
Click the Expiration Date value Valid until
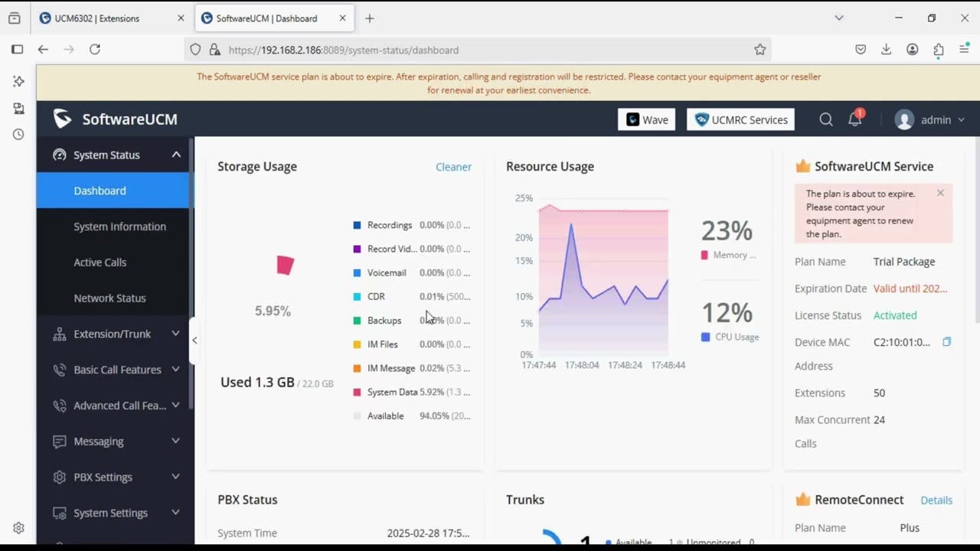pyautogui.click(x=910, y=289)
